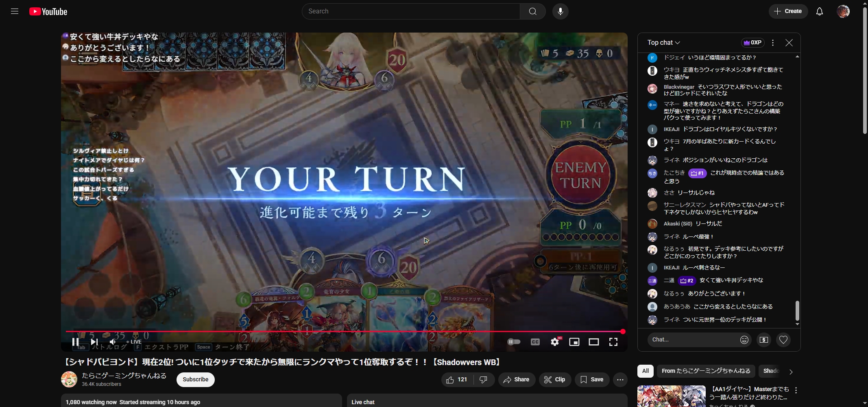Skip to the next video
This screenshot has height=407, width=868.
pyautogui.click(x=94, y=342)
